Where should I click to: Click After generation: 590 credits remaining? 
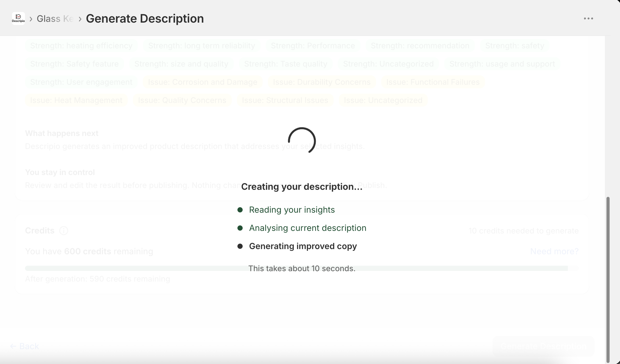coord(98,279)
